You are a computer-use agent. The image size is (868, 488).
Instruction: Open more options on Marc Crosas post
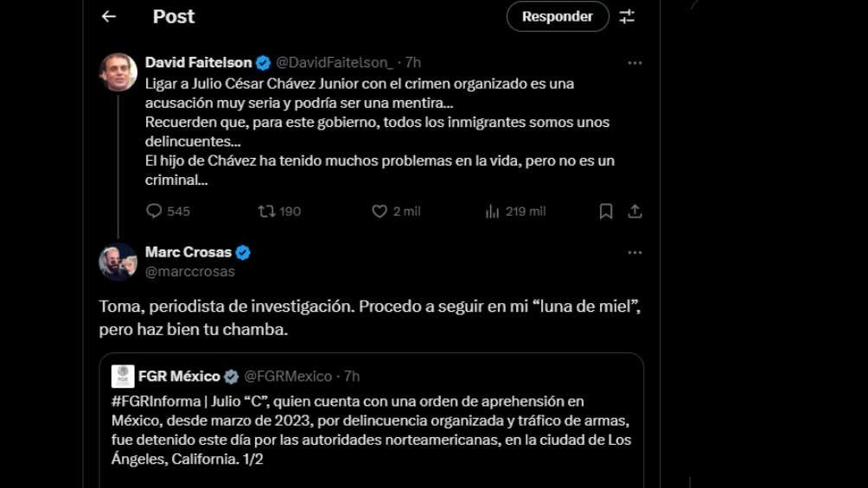click(635, 252)
